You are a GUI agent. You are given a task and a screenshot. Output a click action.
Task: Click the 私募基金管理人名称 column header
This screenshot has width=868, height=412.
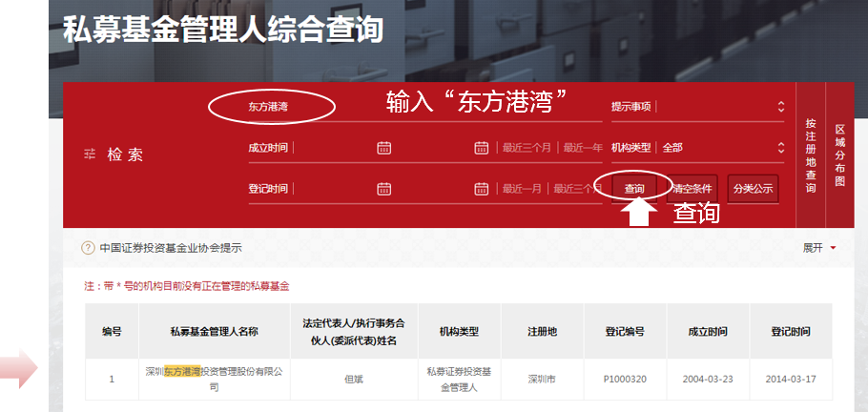pos(215,331)
